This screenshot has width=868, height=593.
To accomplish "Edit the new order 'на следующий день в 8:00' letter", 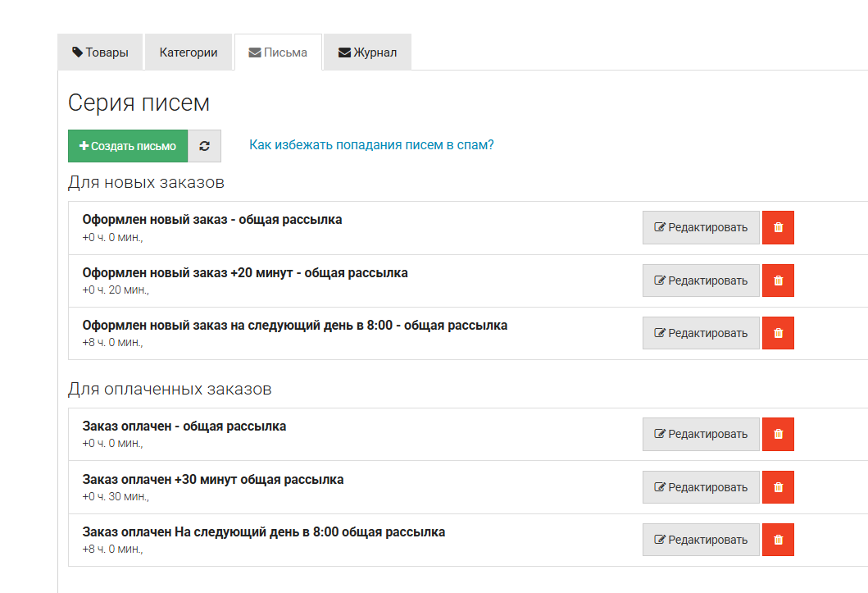I will click(x=701, y=333).
